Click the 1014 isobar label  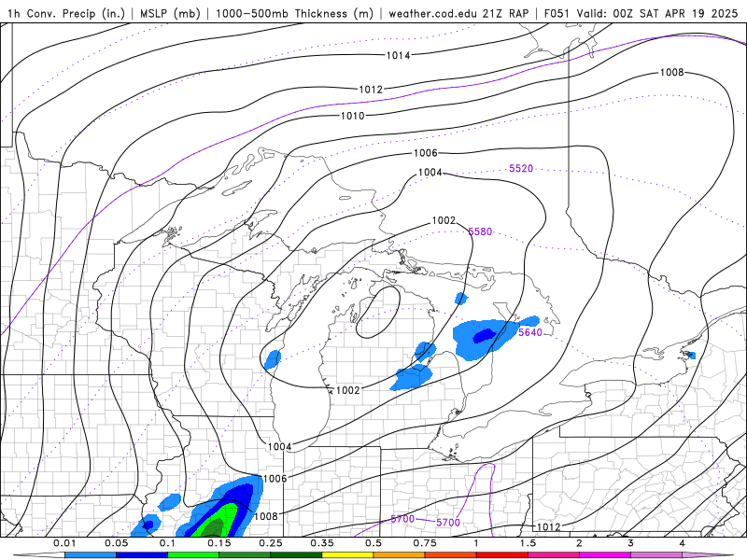click(x=398, y=56)
